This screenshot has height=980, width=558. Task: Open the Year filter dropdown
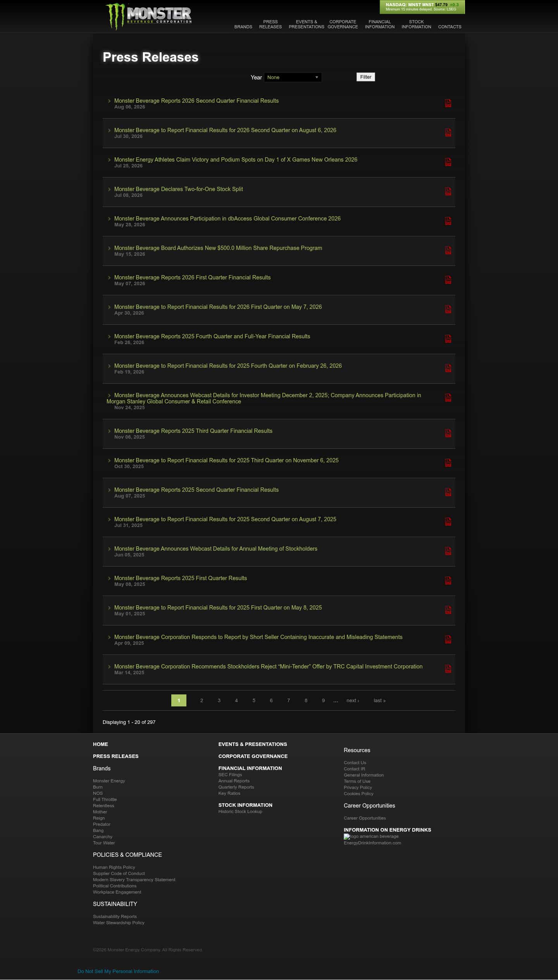(293, 77)
